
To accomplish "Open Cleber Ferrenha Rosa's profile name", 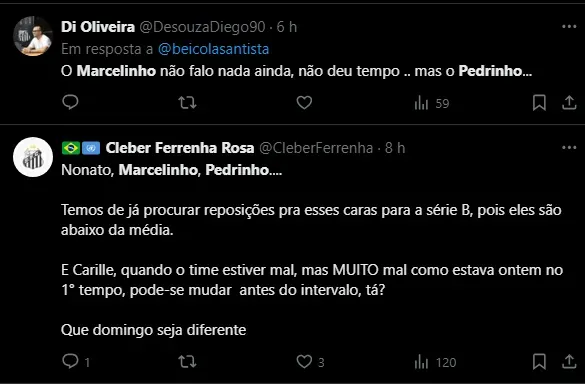I will point(180,148).
